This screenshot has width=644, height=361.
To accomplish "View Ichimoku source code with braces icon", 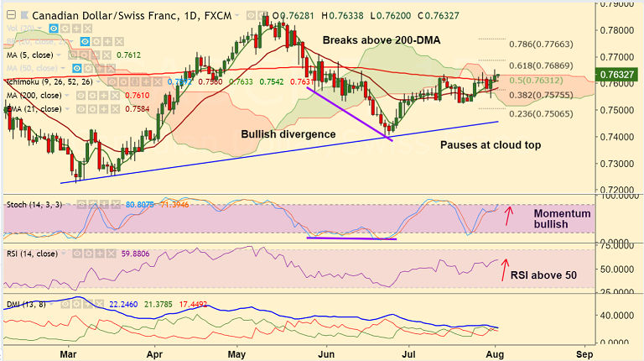I will 135,82.
